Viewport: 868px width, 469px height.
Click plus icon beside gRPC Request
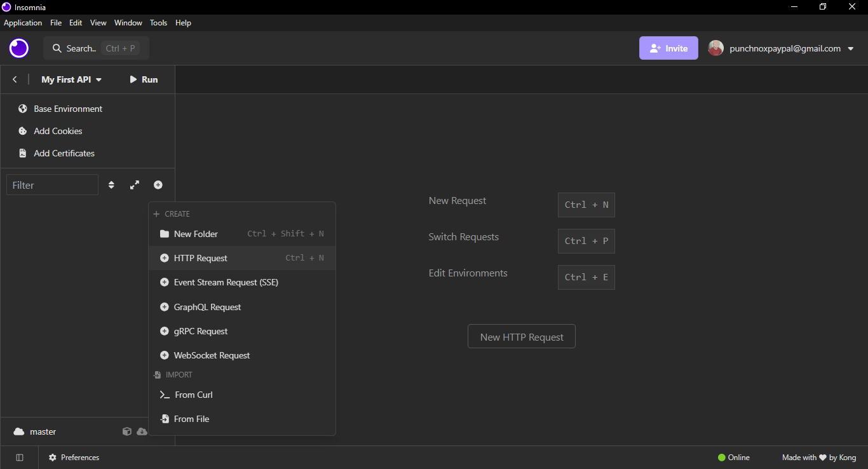pyautogui.click(x=165, y=331)
